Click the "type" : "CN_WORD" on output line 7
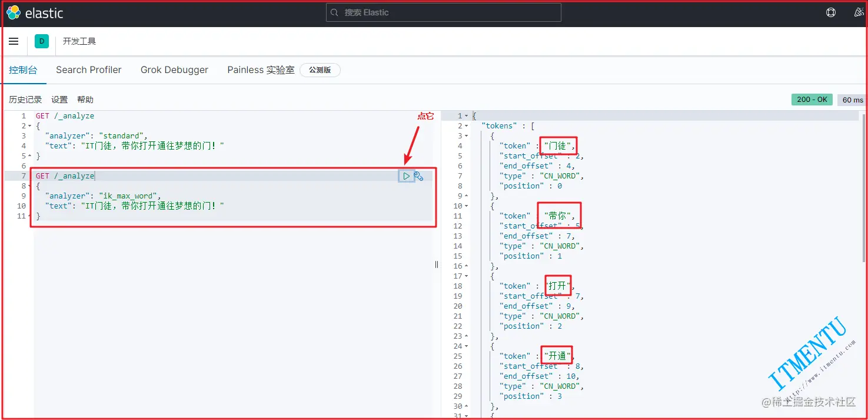868x420 pixels. point(541,176)
